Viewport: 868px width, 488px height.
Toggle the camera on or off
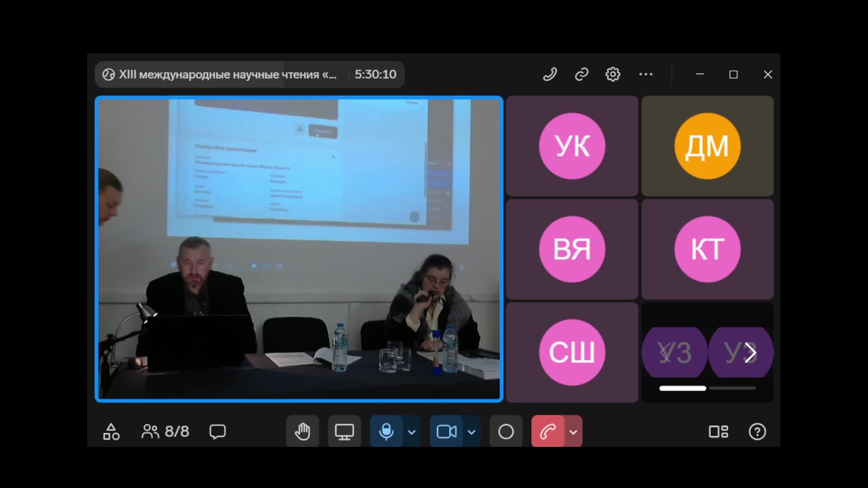coord(446,432)
